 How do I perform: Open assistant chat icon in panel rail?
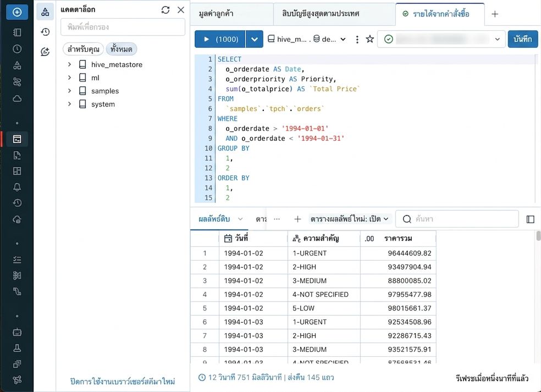click(45, 52)
